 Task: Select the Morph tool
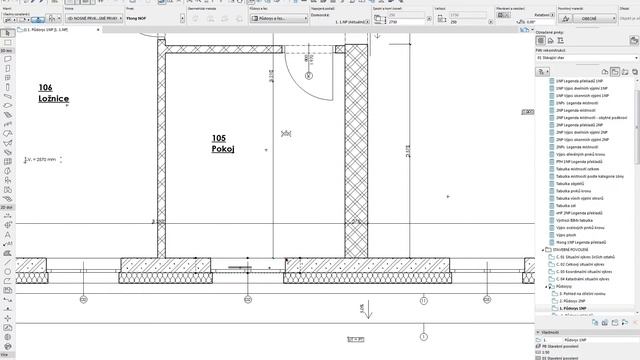click(x=7, y=171)
